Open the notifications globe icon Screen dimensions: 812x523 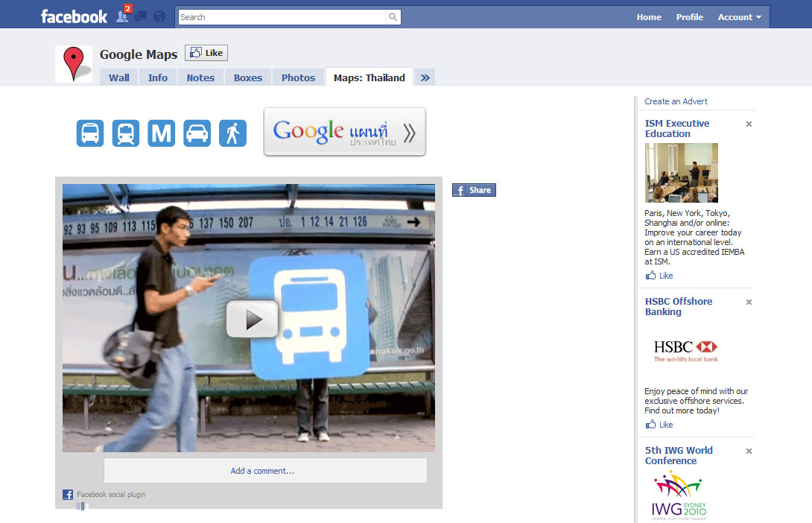pos(159,16)
